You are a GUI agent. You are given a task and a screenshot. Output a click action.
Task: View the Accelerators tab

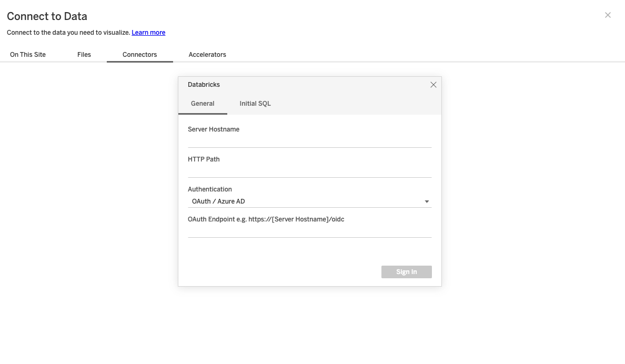point(207,54)
